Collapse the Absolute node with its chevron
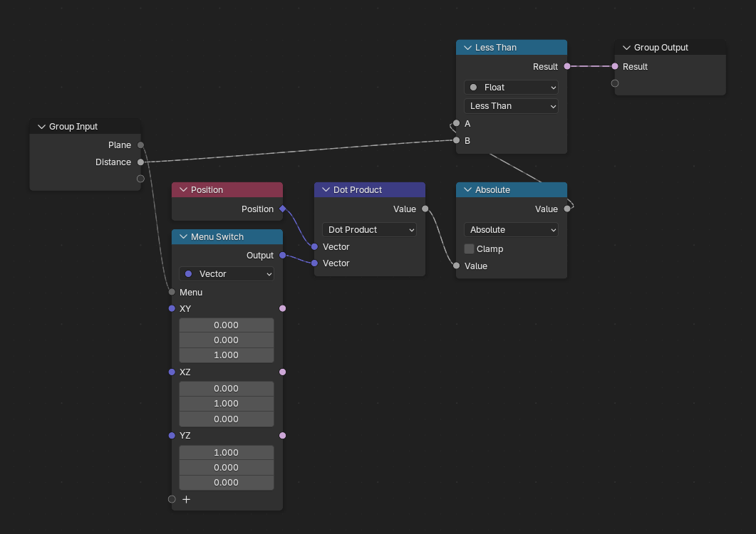 click(x=467, y=190)
